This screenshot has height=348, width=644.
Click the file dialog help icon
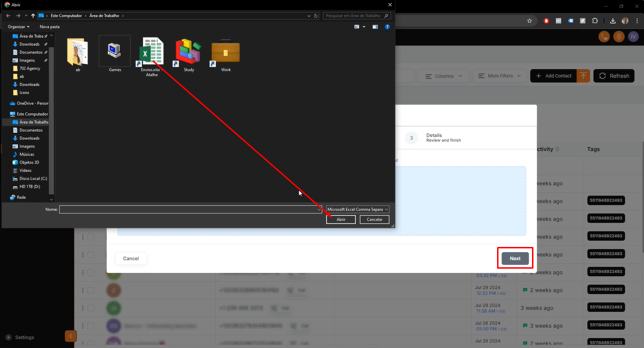click(387, 27)
